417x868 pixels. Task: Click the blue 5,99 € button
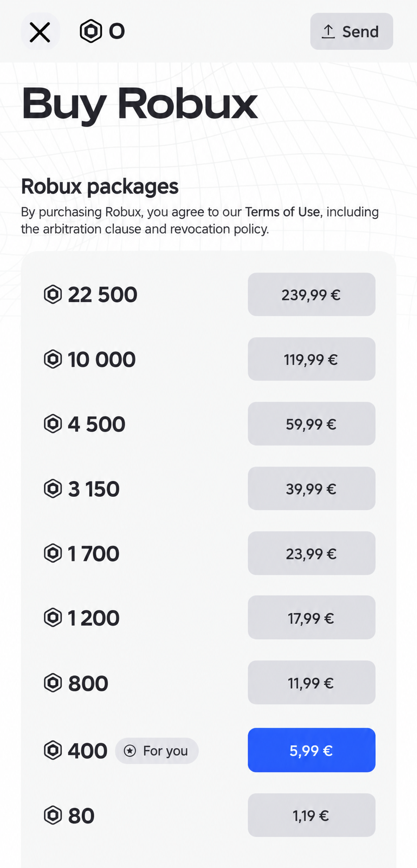click(x=311, y=751)
